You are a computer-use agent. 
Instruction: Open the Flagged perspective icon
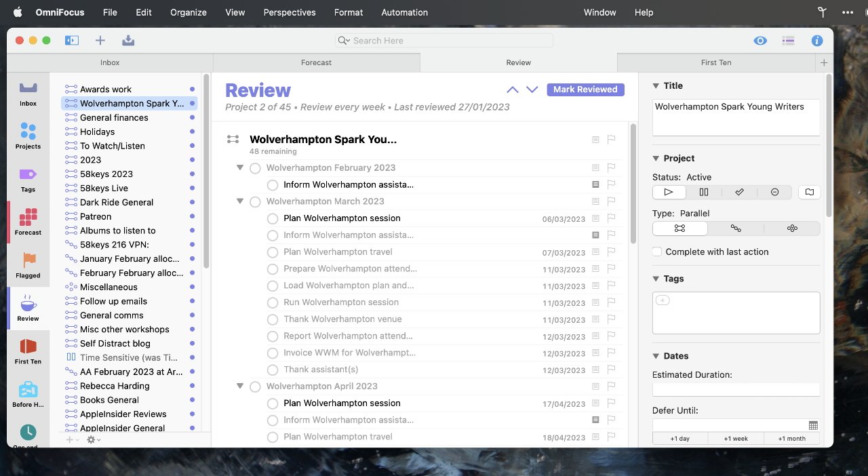[28, 264]
